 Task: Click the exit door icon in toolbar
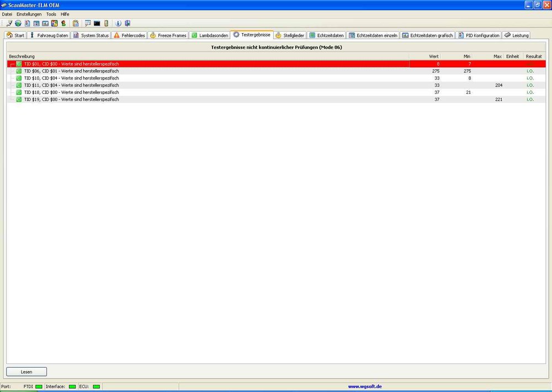coord(127,23)
